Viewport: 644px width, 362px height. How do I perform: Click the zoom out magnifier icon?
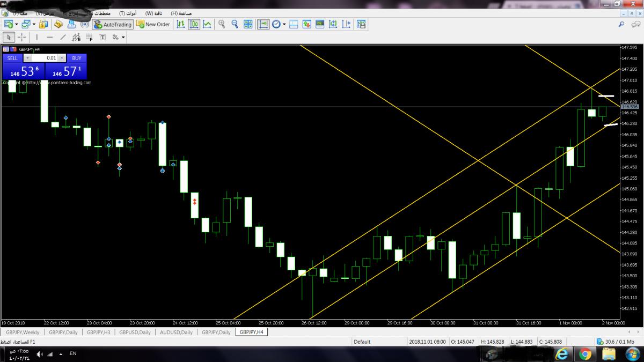[x=235, y=24]
